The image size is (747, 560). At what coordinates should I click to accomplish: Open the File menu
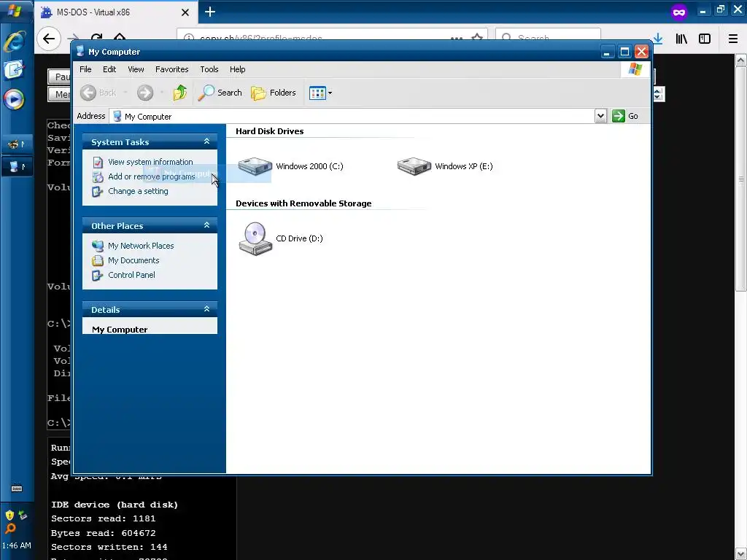[85, 69]
